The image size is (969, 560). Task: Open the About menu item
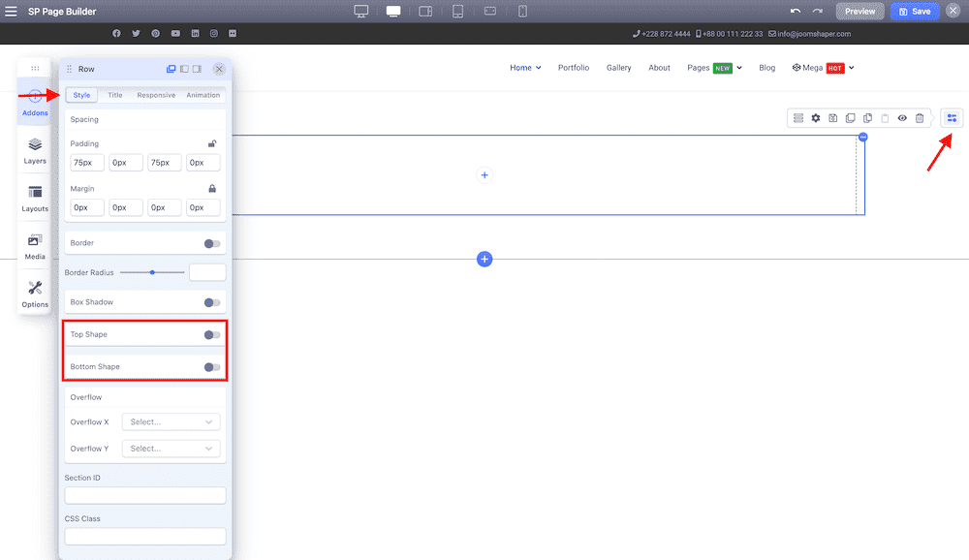(659, 68)
